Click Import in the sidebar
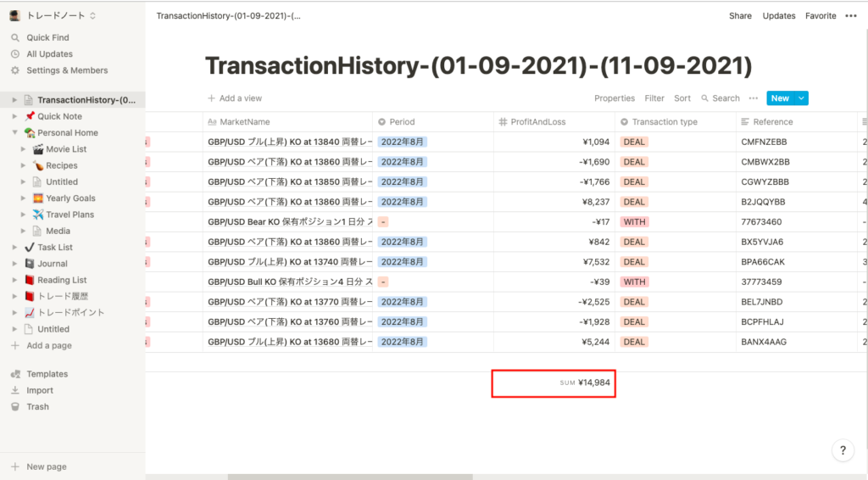 (x=39, y=390)
